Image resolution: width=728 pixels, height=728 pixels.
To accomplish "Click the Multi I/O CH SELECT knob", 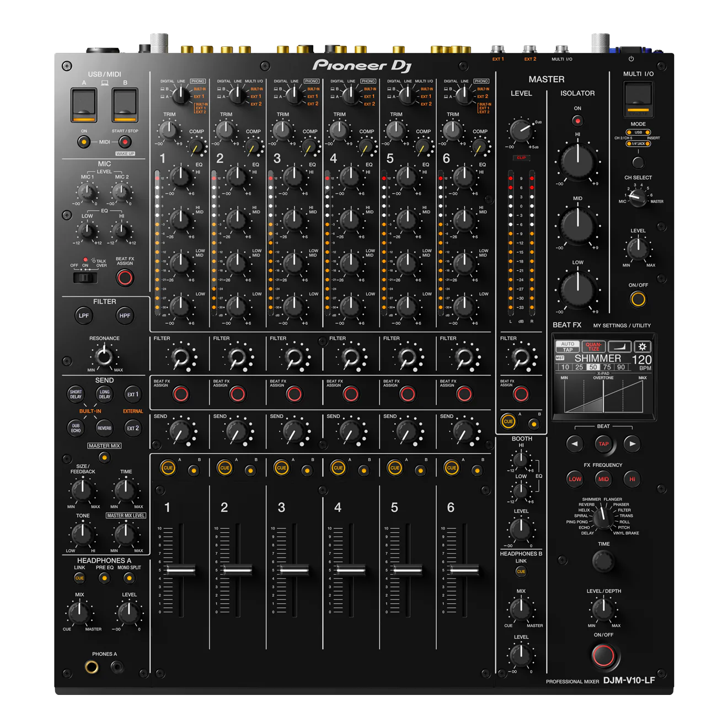I will [638, 197].
